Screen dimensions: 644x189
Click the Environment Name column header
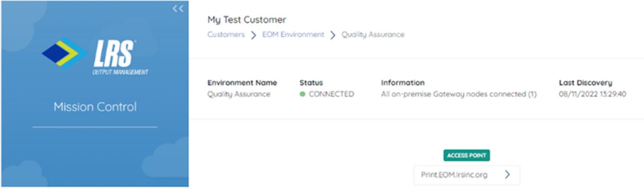242,83
